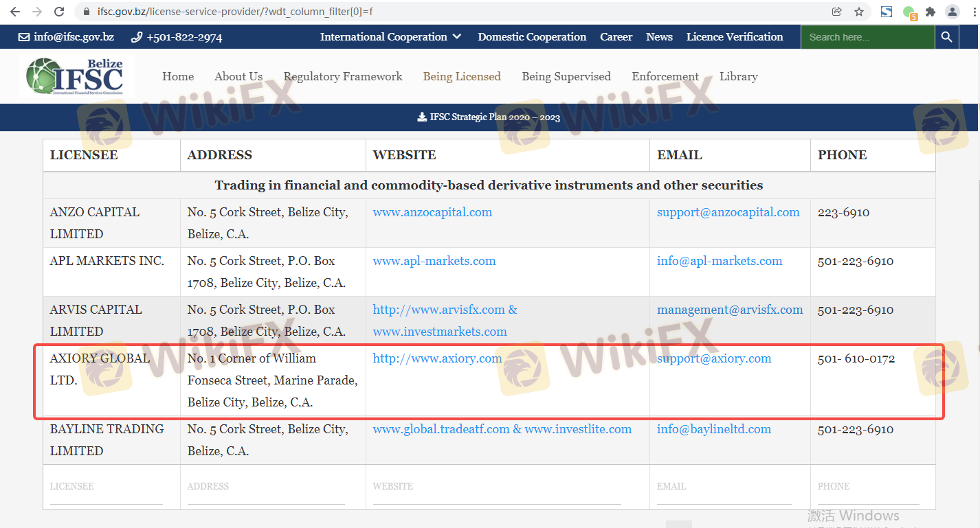
Task: Click the support@anzocapital.com email link
Action: (728, 212)
